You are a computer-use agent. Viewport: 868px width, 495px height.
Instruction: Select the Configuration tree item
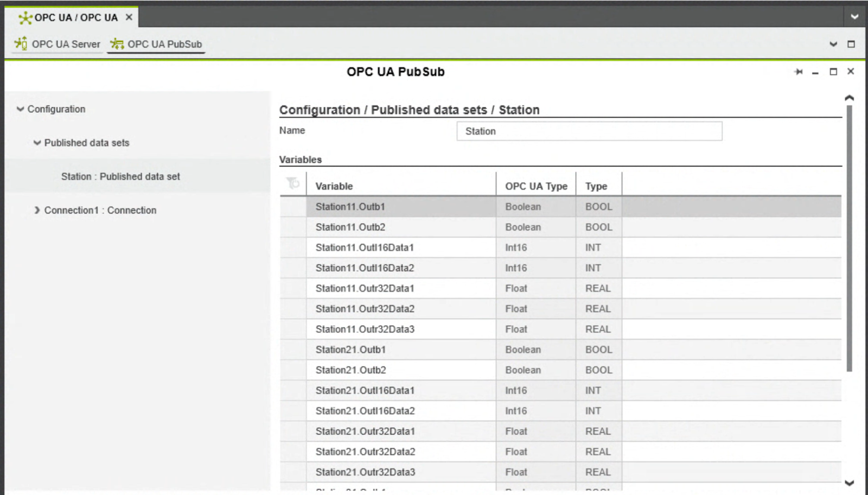click(56, 109)
